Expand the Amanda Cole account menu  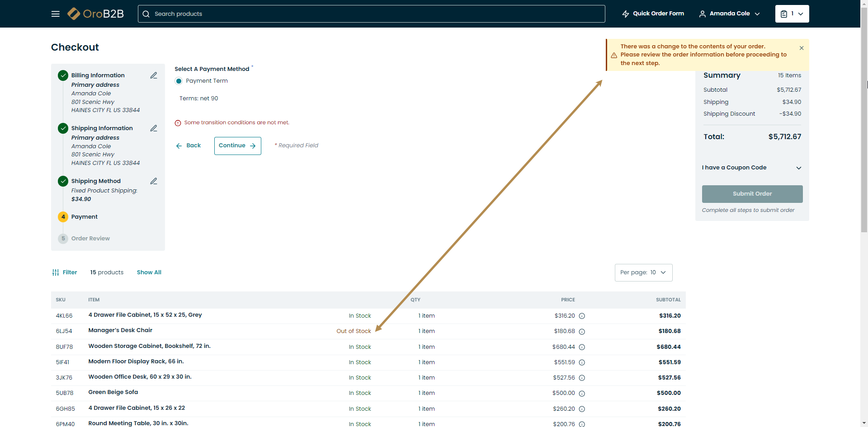[729, 14]
